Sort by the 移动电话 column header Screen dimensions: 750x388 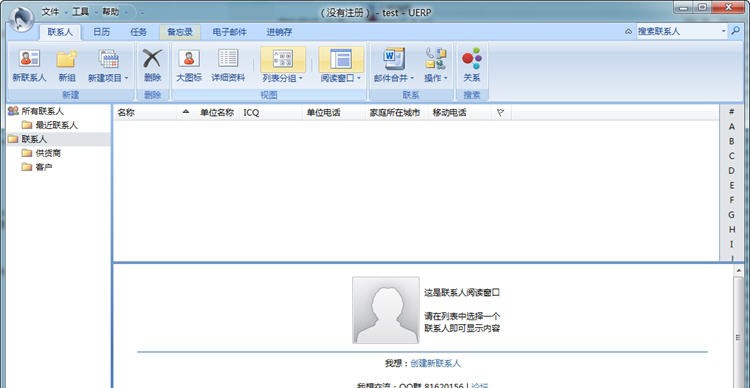click(x=459, y=113)
